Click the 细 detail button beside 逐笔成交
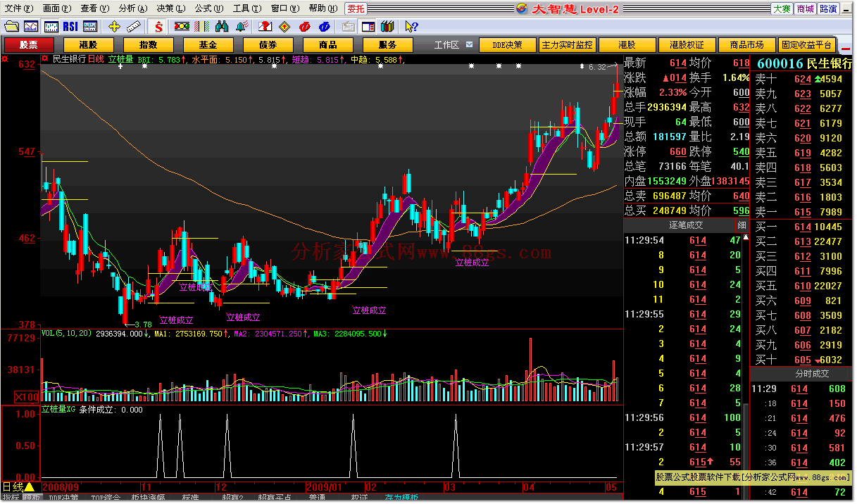The height and width of the screenshot is (504, 857). coord(742,225)
